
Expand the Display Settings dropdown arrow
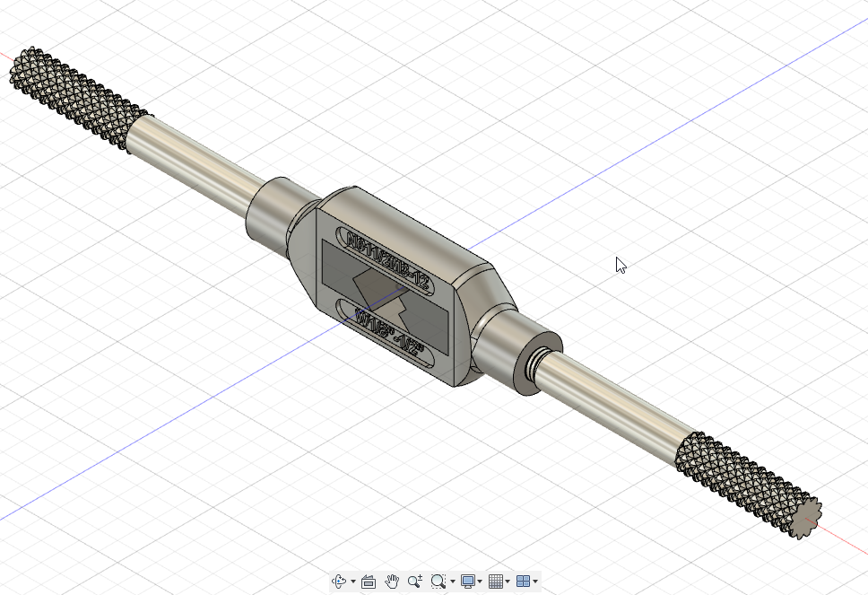point(480,582)
